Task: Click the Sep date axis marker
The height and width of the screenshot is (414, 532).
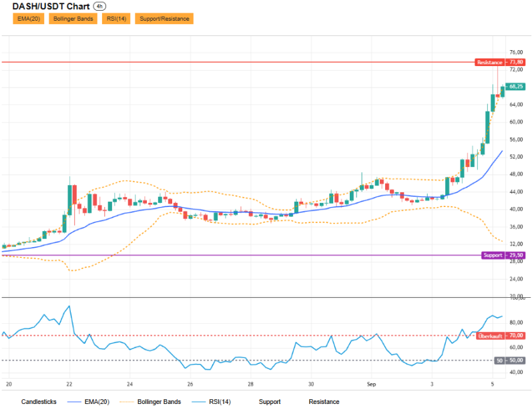Action: coord(371,384)
